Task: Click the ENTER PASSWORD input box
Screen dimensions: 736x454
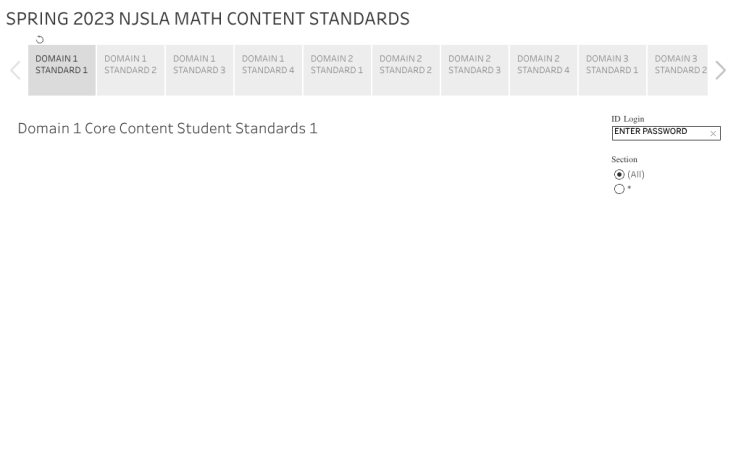Action: 659,132
